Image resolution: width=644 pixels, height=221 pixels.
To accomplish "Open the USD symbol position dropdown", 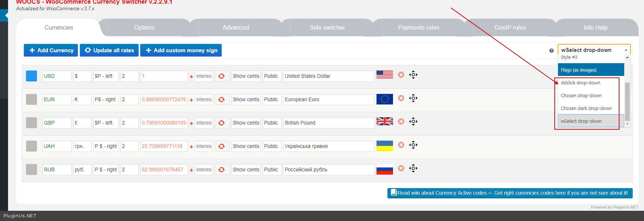I will click(x=106, y=76).
